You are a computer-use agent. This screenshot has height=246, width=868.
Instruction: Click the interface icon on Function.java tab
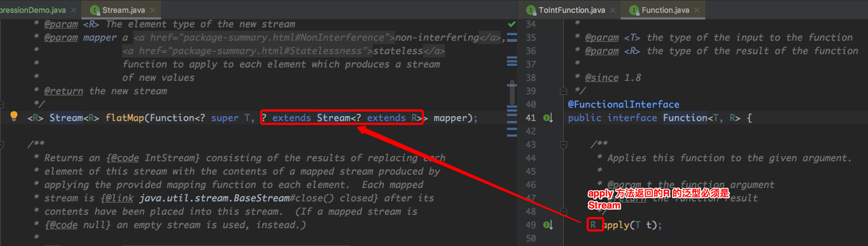(x=633, y=9)
